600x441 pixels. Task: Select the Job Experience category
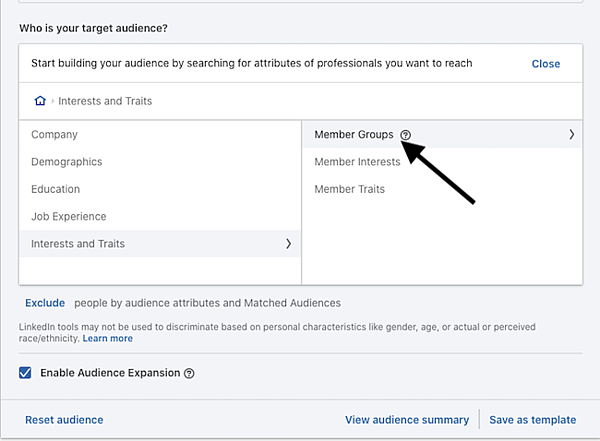click(x=68, y=216)
